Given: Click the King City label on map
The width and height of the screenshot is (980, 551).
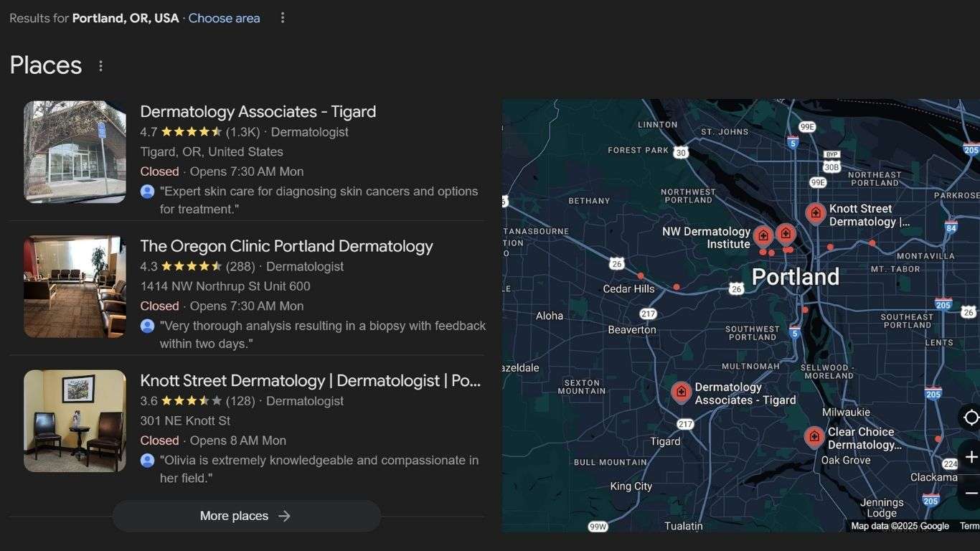Looking at the screenshot, I should tap(631, 486).
